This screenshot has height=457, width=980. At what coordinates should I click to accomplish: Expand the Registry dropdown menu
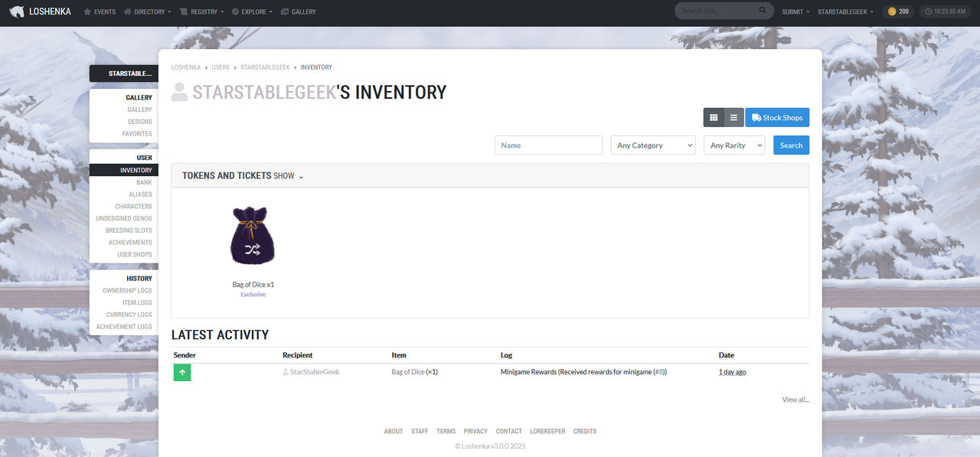[x=201, y=11]
